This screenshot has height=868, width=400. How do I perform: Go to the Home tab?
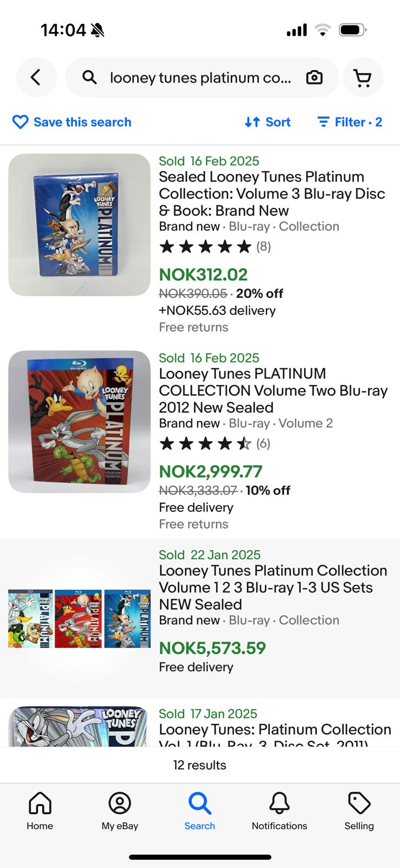coord(40,810)
